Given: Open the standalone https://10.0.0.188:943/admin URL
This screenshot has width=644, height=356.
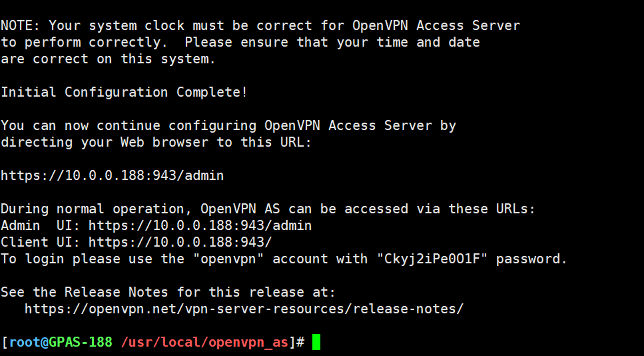Looking at the screenshot, I should click(112, 176).
